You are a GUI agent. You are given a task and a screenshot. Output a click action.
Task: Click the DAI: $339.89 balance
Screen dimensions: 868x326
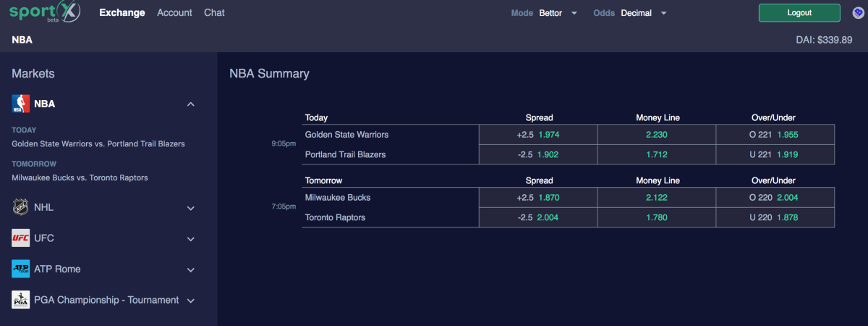click(824, 41)
